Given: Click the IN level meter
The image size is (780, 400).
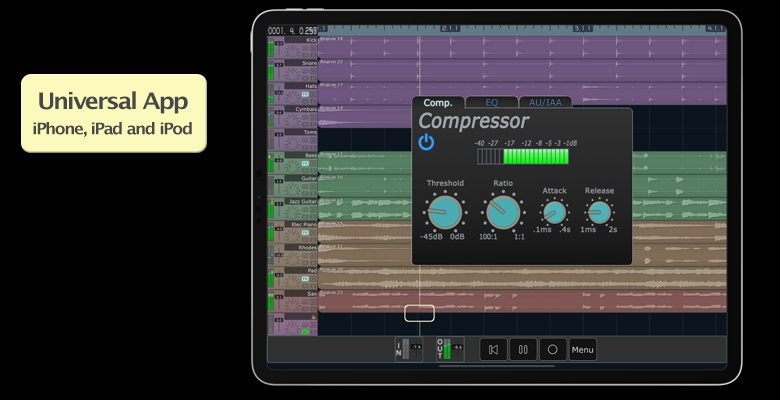Looking at the screenshot, I should point(408,349).
